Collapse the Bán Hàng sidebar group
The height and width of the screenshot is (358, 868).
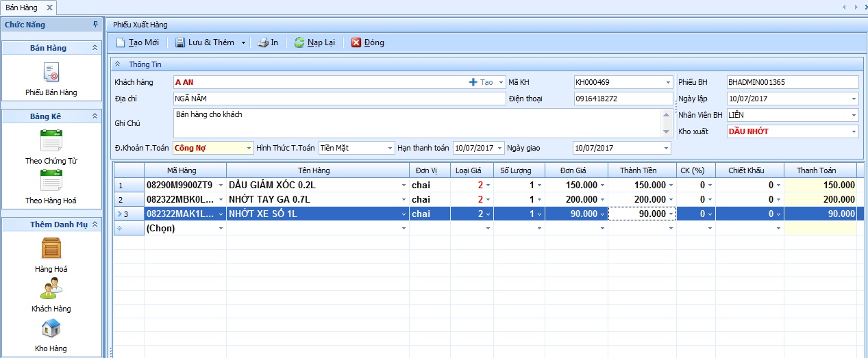[x=94, y=48]
